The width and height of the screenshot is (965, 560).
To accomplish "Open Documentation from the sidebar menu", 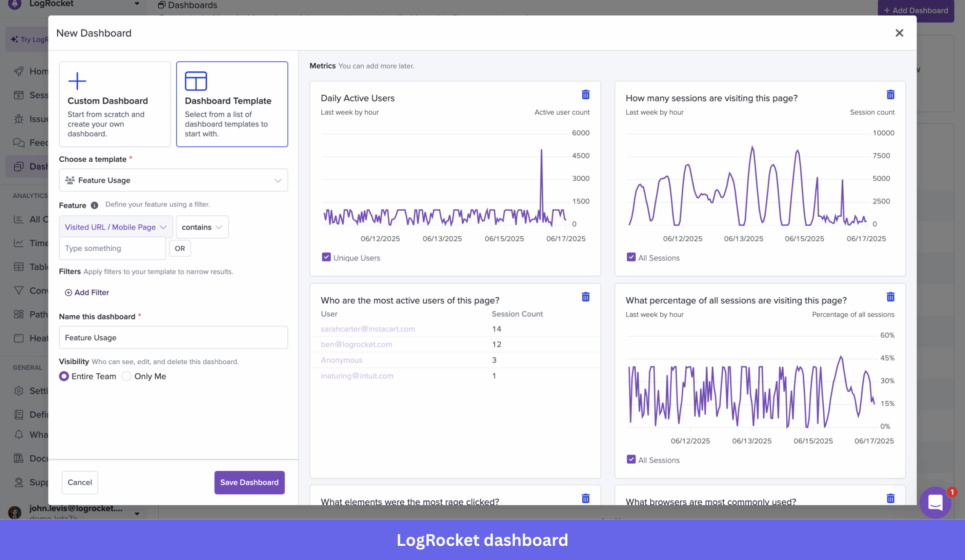I will coord(19,458).
